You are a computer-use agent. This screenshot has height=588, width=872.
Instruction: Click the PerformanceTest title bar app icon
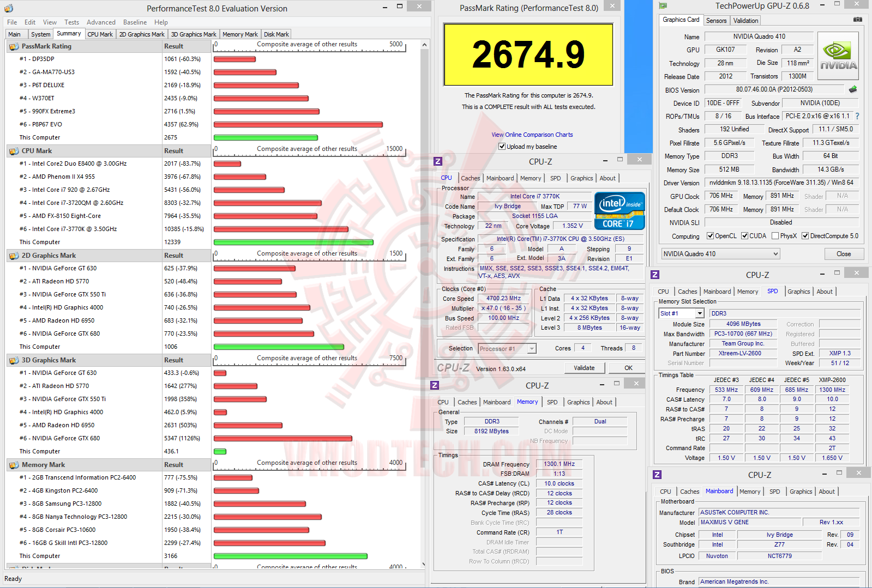(9, 8)
